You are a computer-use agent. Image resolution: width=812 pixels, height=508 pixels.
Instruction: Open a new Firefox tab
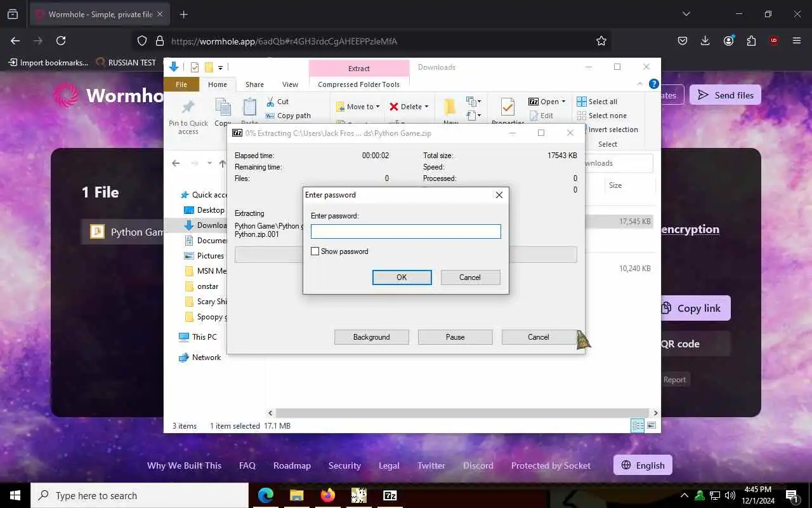click(183, 14)
